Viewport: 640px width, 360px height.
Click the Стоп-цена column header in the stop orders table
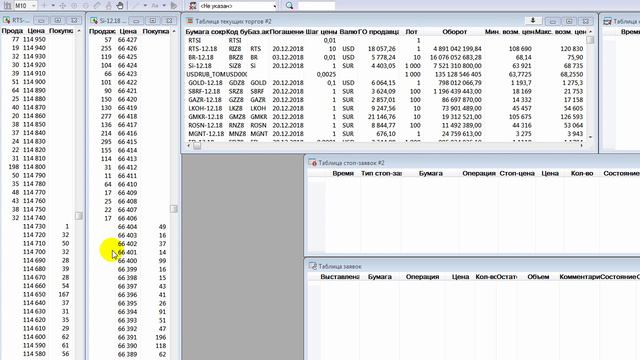point(517,173)
